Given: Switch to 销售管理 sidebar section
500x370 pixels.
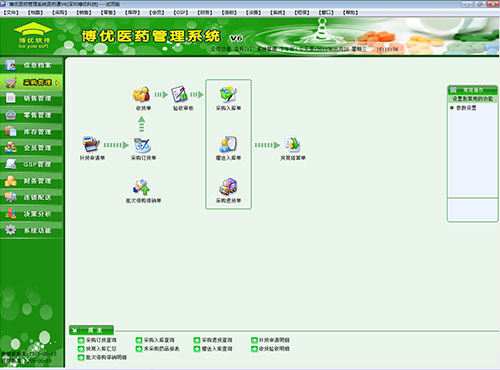Looking at the screenshot, I should 31,98.
